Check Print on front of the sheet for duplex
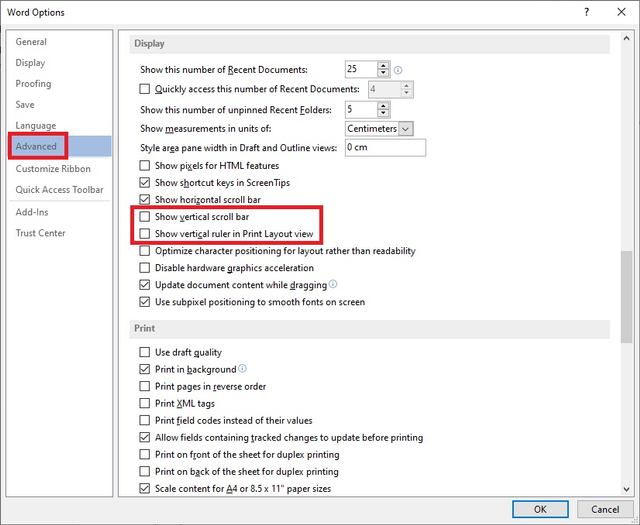 pyautogui.click(x=144, y=454)
